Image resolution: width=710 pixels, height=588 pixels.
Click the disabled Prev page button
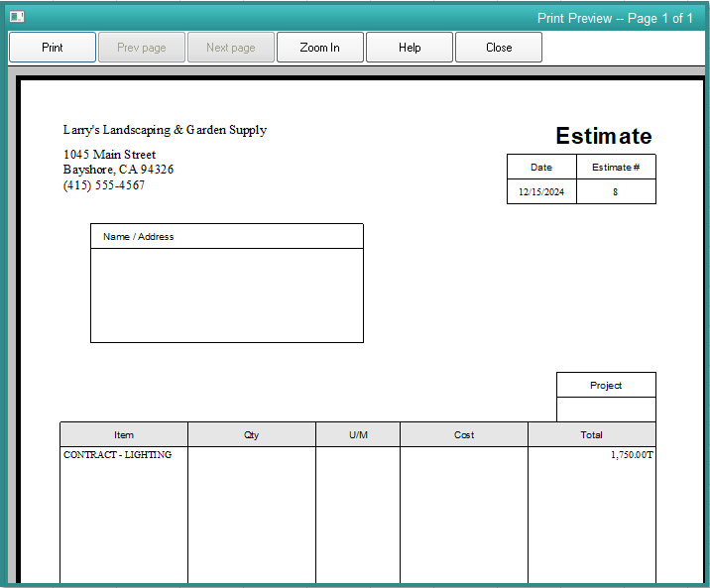pyautogui.click(x=141, y=47)
